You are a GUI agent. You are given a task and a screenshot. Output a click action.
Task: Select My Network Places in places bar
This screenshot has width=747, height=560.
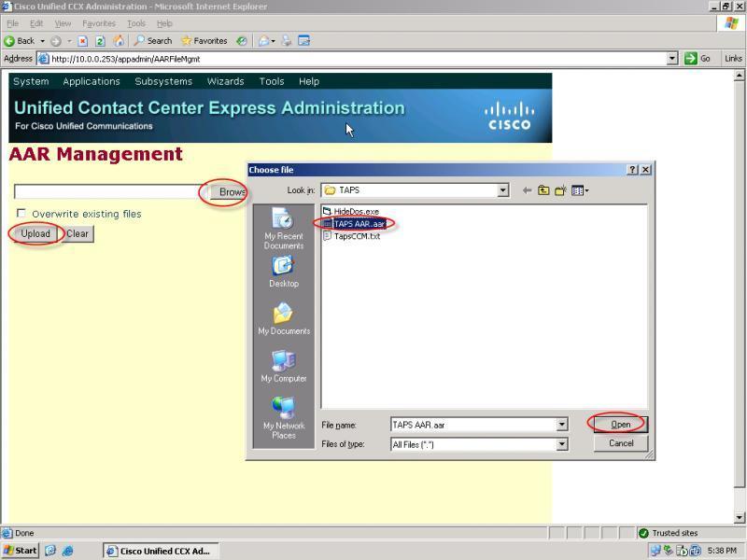coord(284,417)
